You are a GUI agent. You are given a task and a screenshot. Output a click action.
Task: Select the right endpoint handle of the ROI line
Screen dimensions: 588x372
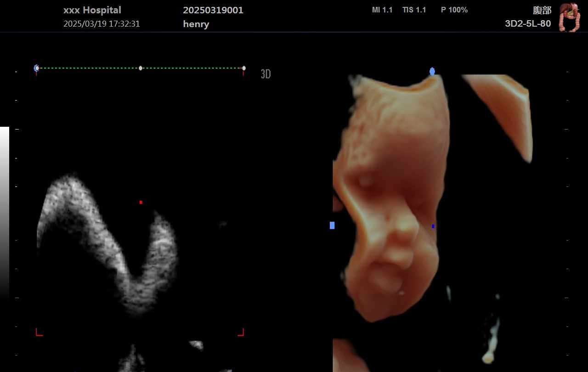click(243, 68)
